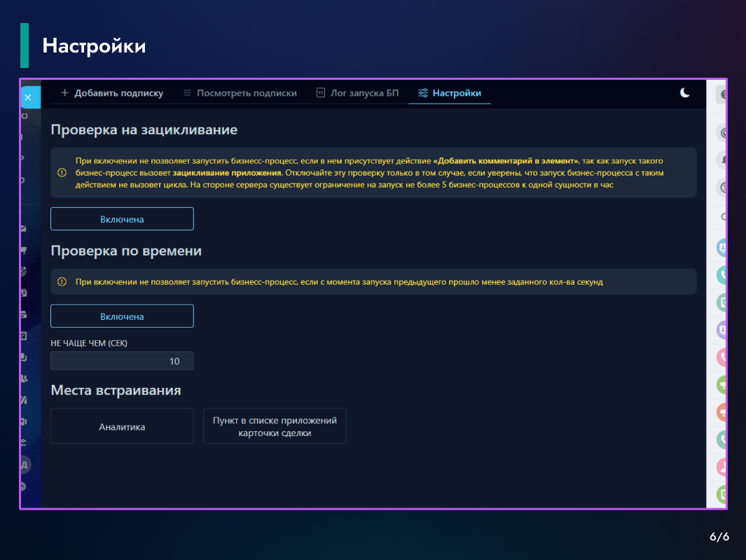Click the НЕ ЧАЩЕ ЧЕМ seconds input field
Viewport: 746px width, 560px height.
point(122,360)
